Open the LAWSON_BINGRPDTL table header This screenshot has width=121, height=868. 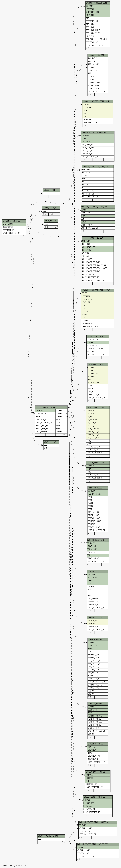(97, 540)
